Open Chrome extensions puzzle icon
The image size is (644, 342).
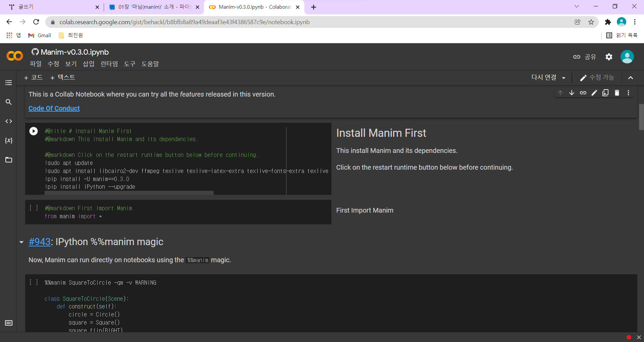[608, 22]
